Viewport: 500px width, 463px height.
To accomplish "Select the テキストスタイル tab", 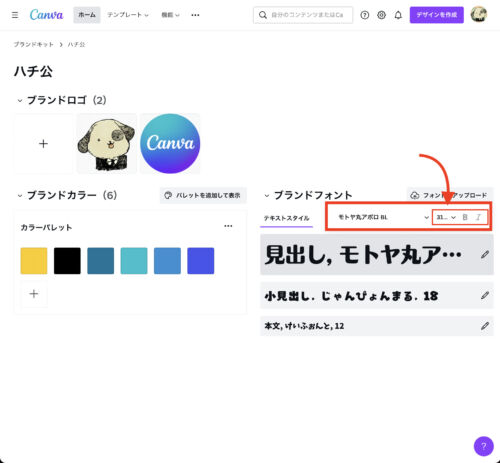I will (x=286, y=218).
